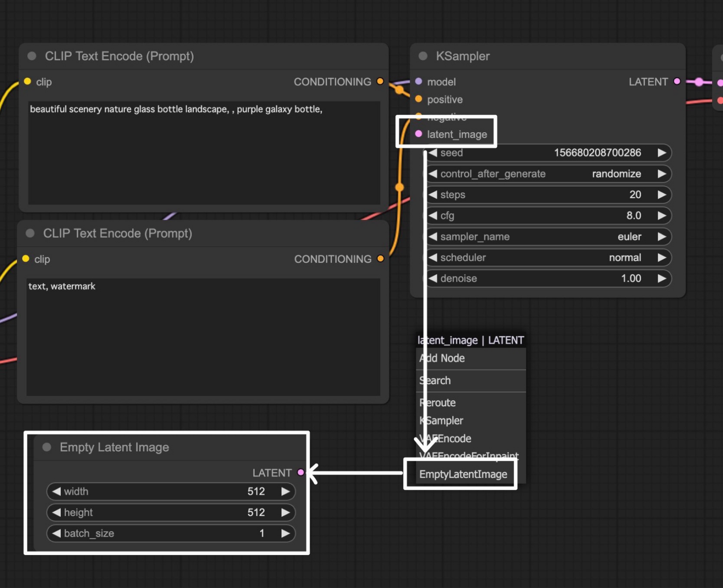Decrease width value with the left arrow
Screen dimensions: 723x588
coord(56,491)
